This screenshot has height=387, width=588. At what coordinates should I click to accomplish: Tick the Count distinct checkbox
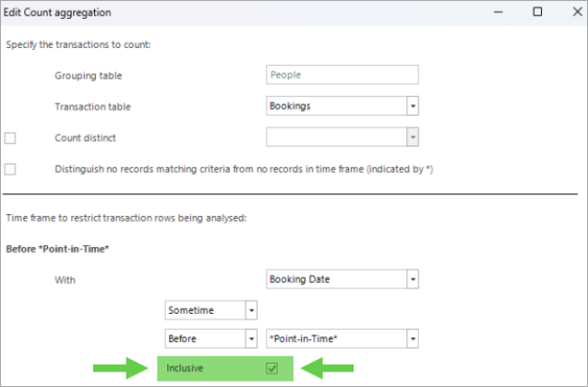click(x=11, y=137)
